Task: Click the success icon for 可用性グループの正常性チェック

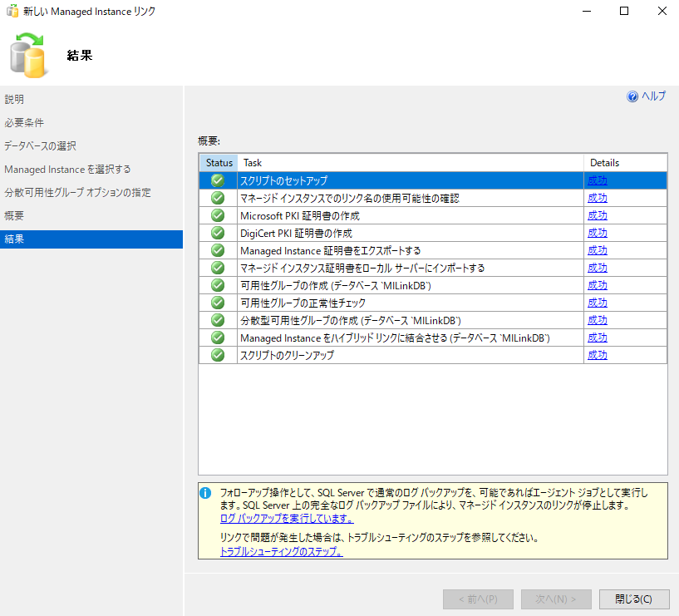Action: pyautogui.click(x=216, y=302)
